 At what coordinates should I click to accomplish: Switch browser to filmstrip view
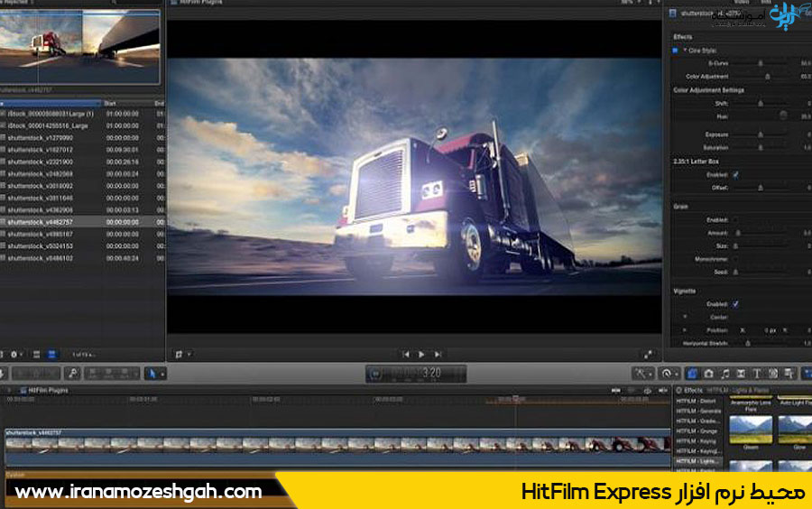pyautogui.click(x=36, y=355)
